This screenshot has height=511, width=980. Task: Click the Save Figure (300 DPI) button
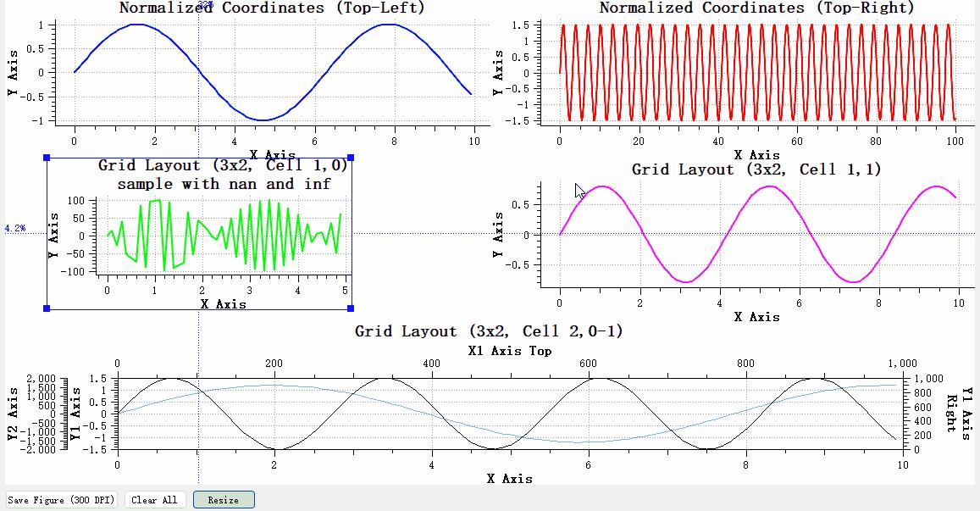[61, 500]
